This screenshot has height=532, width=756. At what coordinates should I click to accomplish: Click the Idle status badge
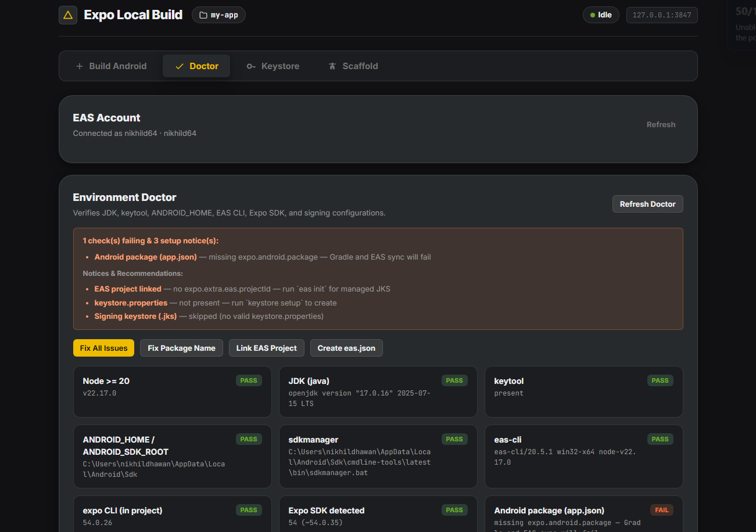[x=601, y=15]
